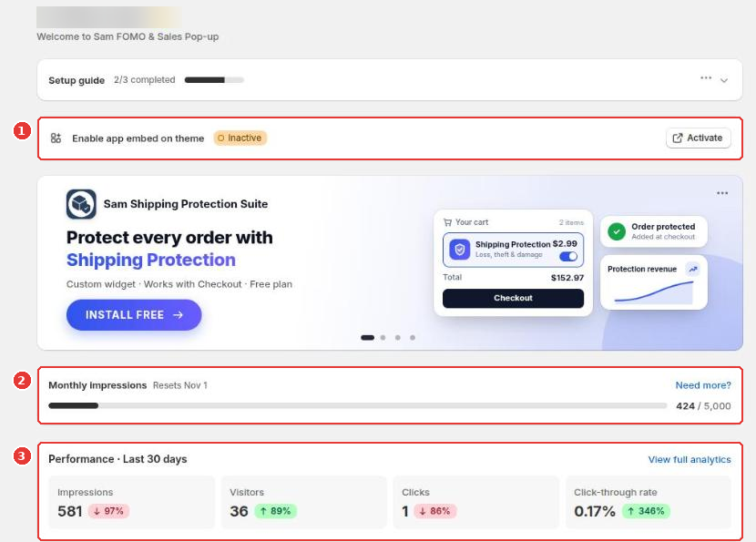Click the green Order protected checkmark
Image resolution: width=756 pixels, height=542 pixels.
click(616, 231)
